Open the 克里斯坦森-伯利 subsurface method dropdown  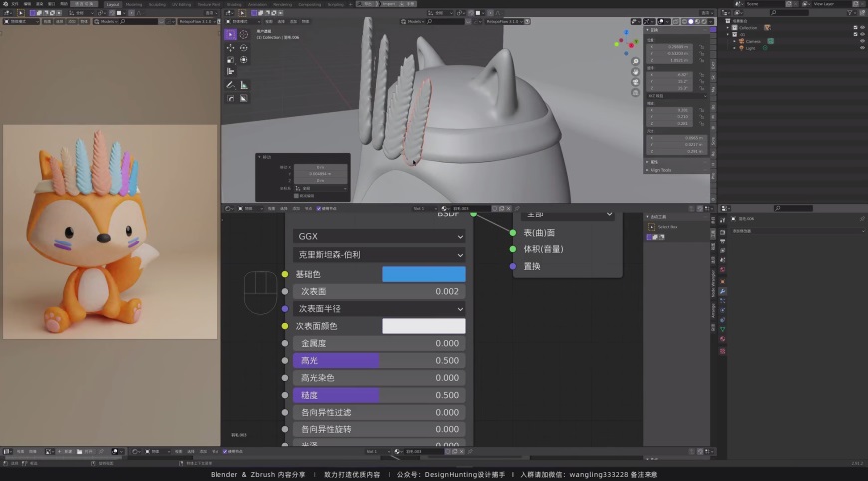(x=379, y=255)
